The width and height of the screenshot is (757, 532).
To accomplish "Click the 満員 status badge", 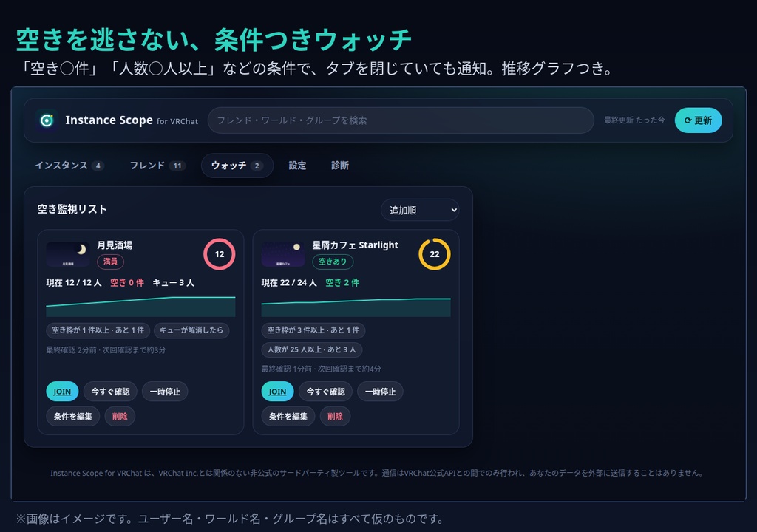I will point(111,261).
